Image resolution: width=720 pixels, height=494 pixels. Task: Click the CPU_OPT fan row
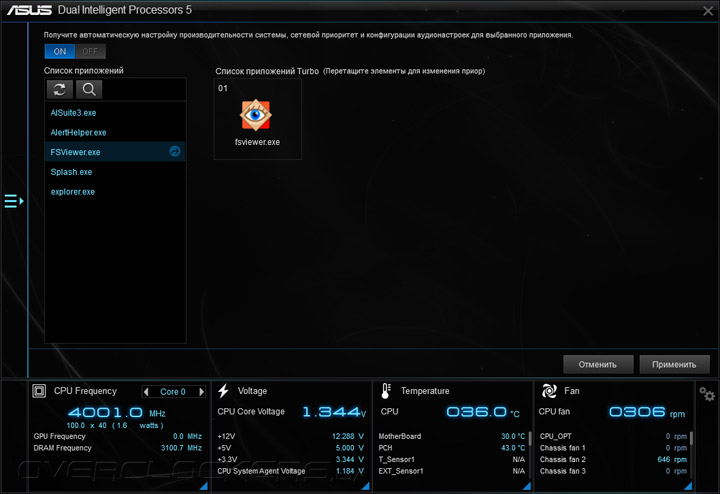point(613,436)
